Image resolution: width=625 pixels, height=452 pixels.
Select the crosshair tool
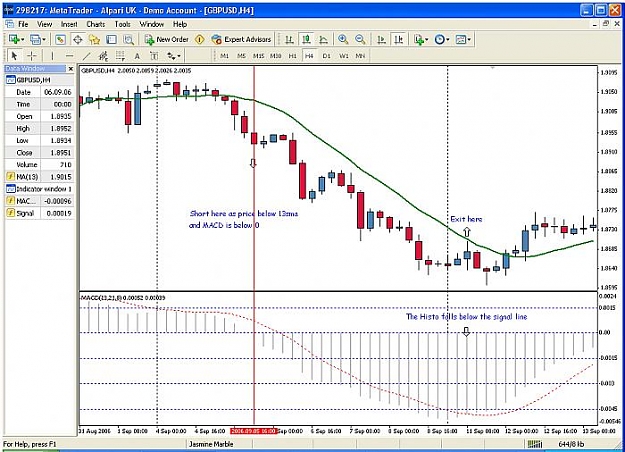pyautogui.click(x=32, y=55)
